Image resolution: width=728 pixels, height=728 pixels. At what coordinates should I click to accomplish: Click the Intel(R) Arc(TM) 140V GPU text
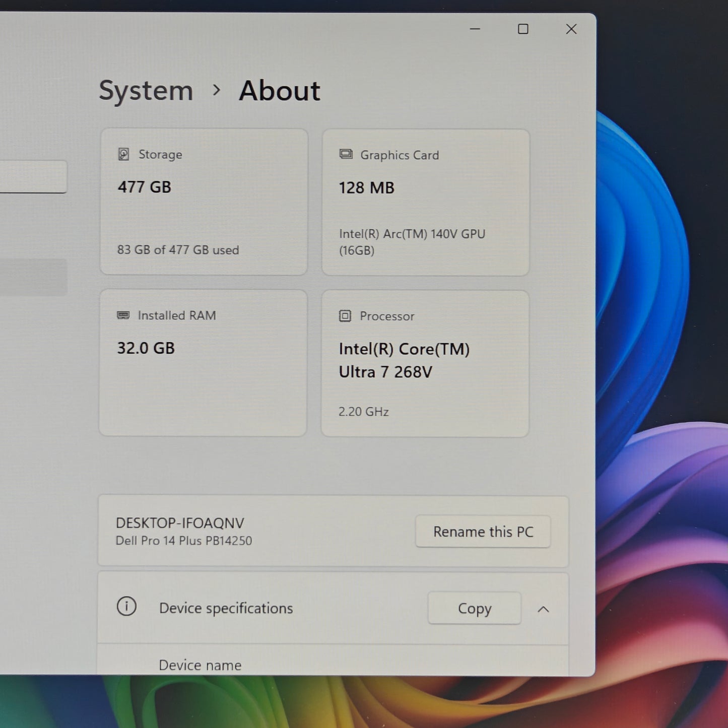click(x=412, y=242)
